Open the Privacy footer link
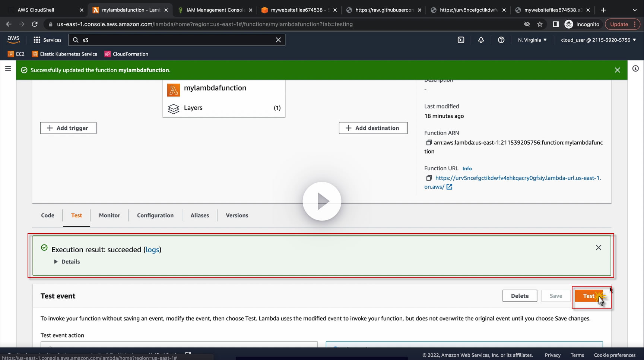 (x=553, y=355)
